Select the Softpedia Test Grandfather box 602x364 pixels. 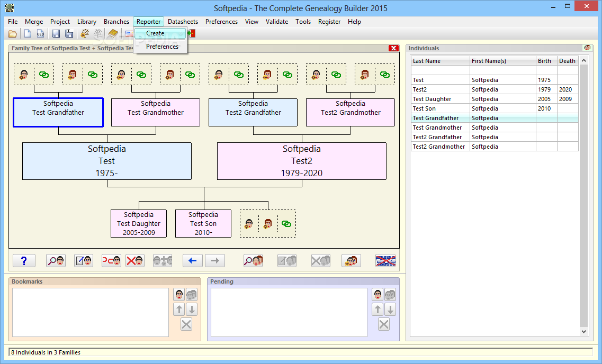[x=58, y=112]
